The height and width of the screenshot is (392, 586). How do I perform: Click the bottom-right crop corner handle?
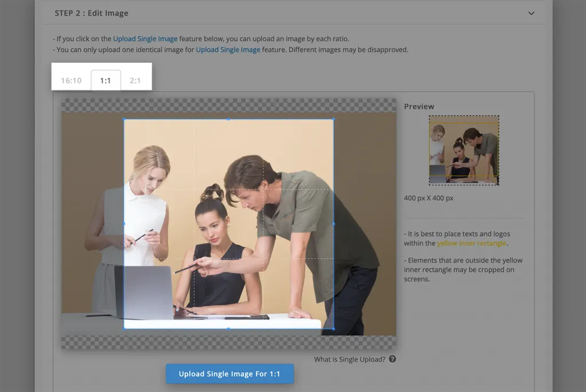(334, 328)
